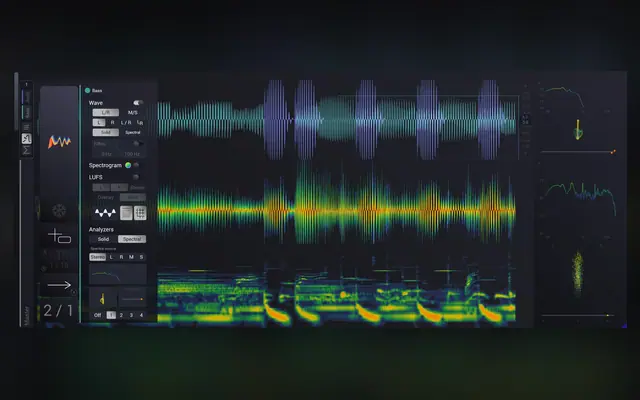Click the panel layout icon beside grid

[x=126, y=213]
